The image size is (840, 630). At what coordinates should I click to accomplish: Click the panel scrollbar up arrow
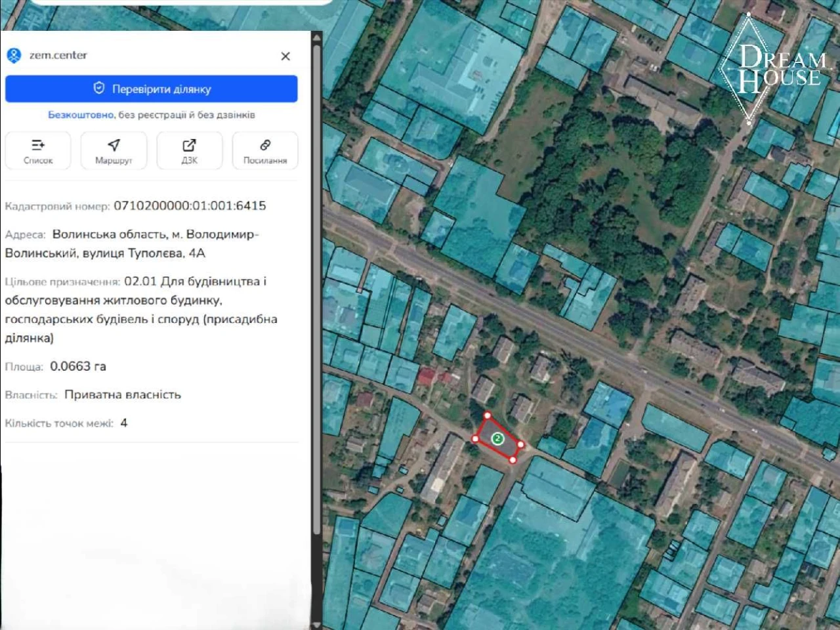point(317,37)
